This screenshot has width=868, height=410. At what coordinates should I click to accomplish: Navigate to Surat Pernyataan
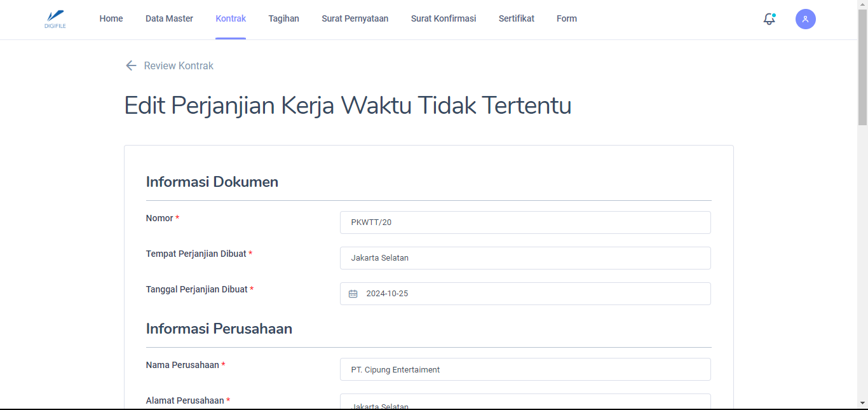coord(355,19)
